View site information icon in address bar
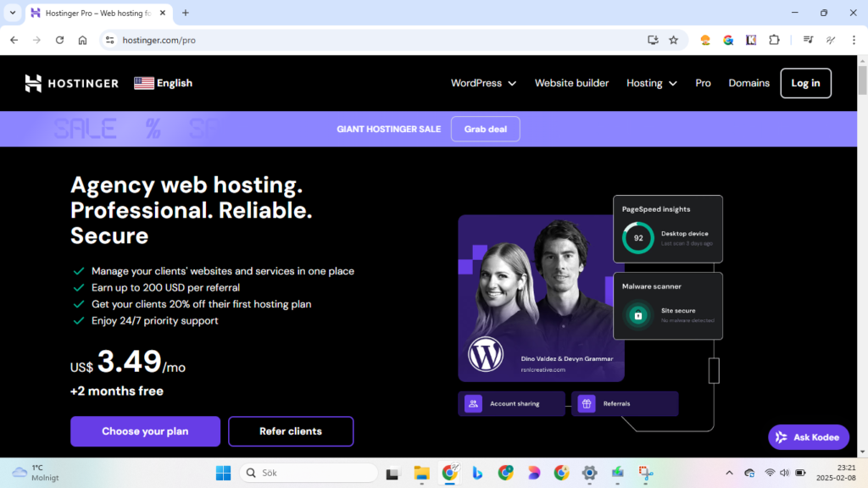The height and width of the screenshot is (488, 868). 110,40
